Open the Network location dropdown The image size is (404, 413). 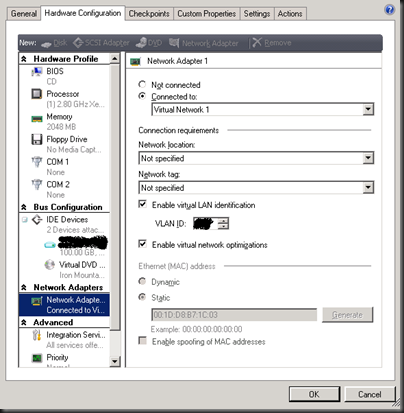tap(368, 158)
